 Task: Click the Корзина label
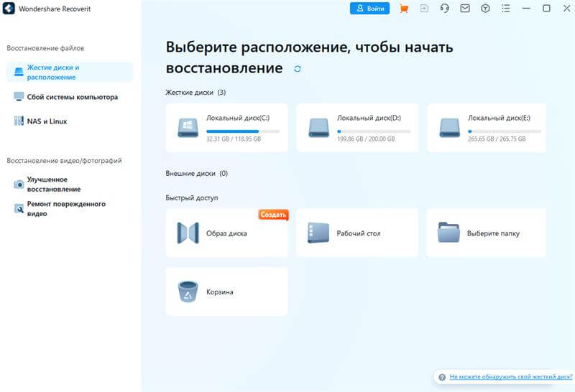[x=220, y=292]
